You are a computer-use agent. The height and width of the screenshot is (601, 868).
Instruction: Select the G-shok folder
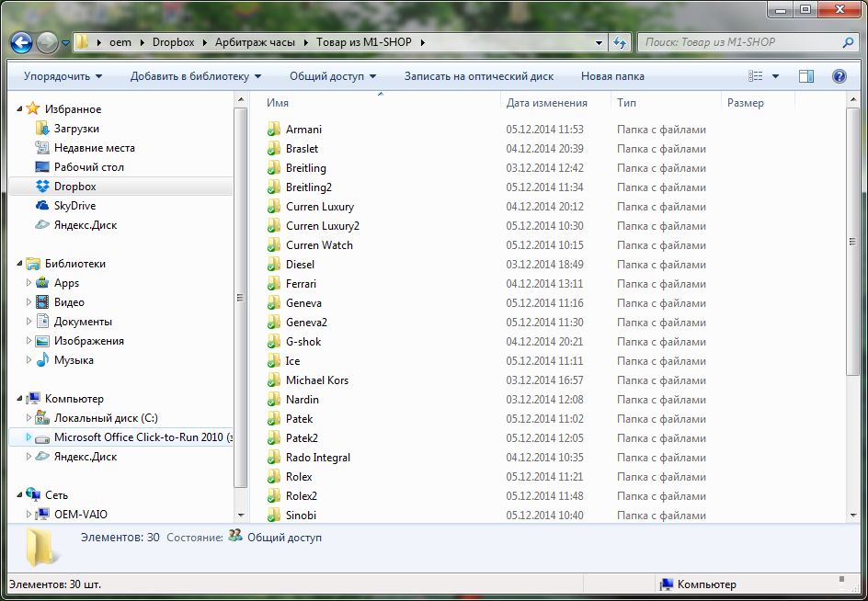tap(303, 342)
